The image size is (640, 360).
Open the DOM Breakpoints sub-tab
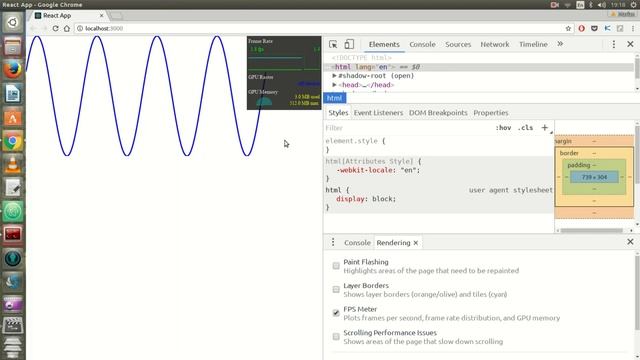pos(438,113)
